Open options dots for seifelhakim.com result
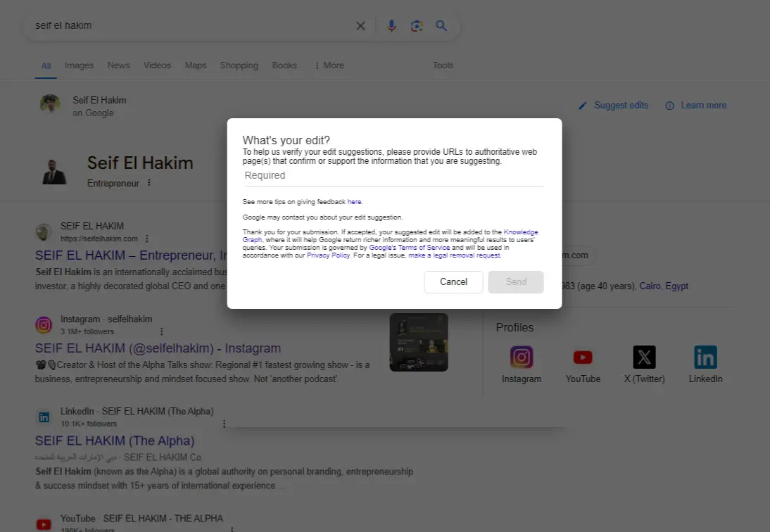770x532 pixels. (146, 239)
